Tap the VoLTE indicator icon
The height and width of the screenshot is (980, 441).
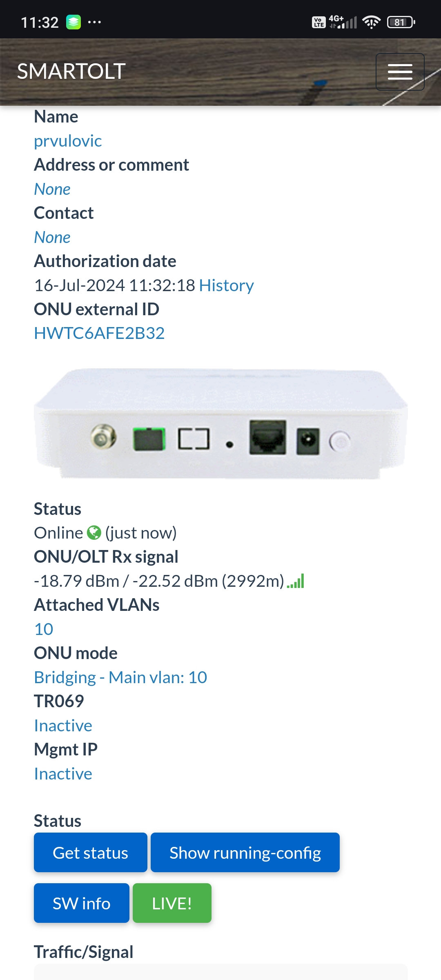pyautogui.click(x=318, y=22)
